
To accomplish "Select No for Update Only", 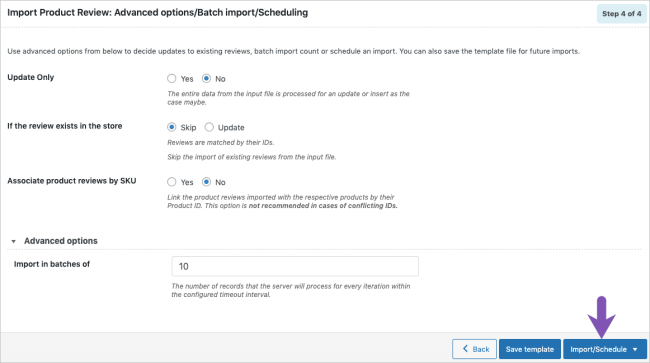I will pos(206,78).
